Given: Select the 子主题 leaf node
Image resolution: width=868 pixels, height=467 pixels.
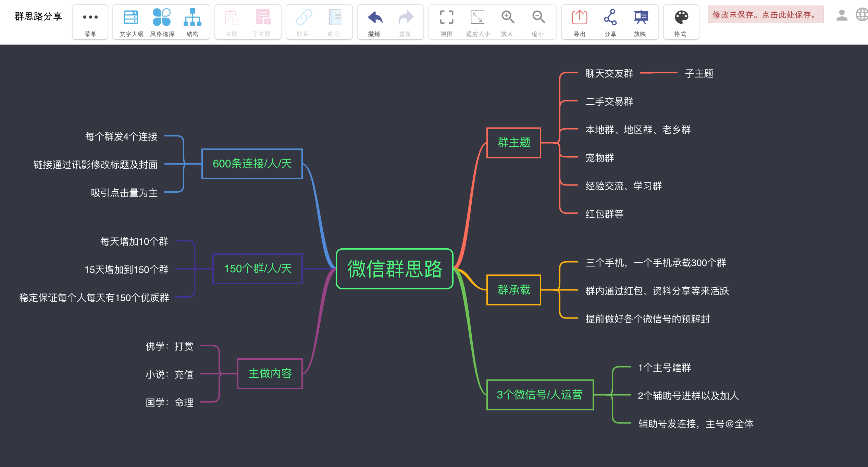Looking at the screenshot, I should [699, 73].
